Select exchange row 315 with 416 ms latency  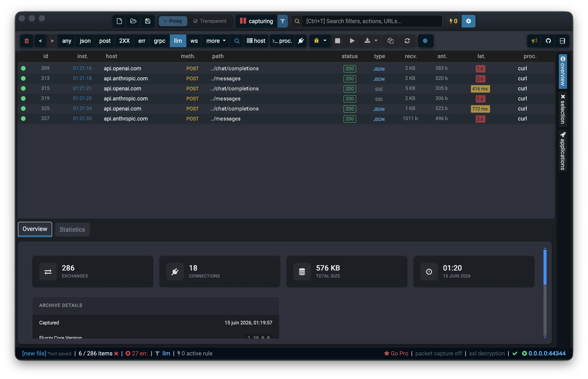(286, 89)
